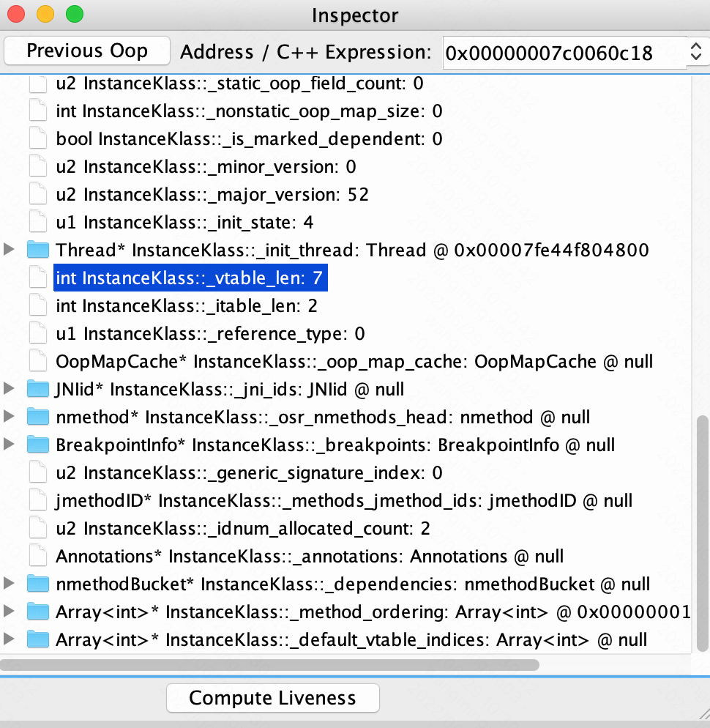Expand the _jni_ids JNIid node
Image resolution: width=710 pixels, height=728 pixels.
coord(10,390)
